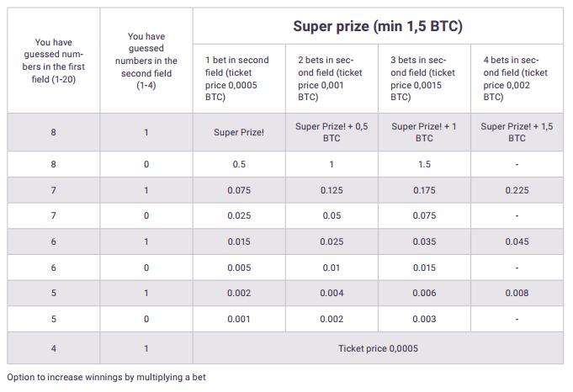Image resolution: width=573 pixels, height=392 pixels.
Task: Click the 0.175 prize value
Action: click(424, 190)
